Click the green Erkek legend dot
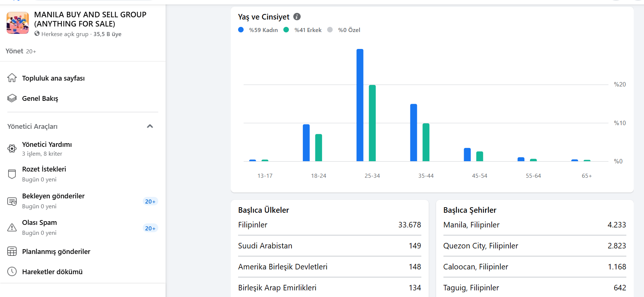 tap(286, 30)
